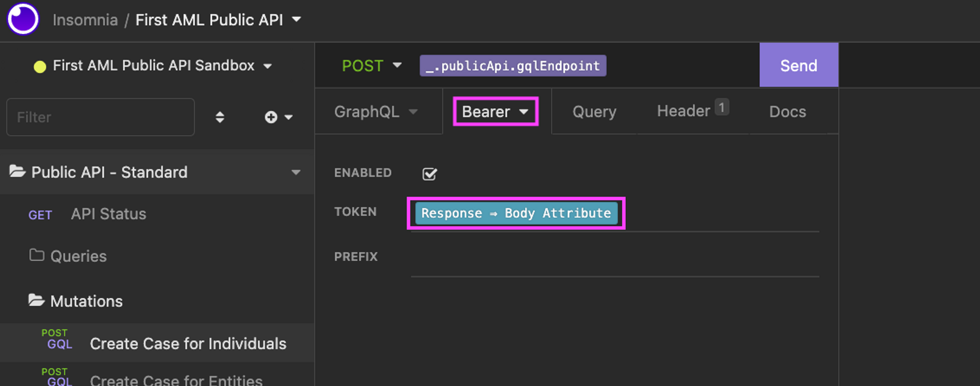This screenshot has width=980, height=386.
Task: Switch to the Query tab
Action: (594, 112)
